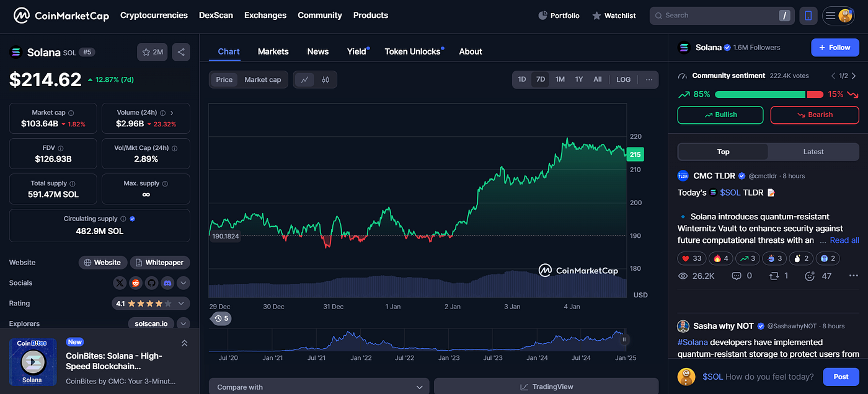
Task: Read all of CMC TLDR post
Action: (844, 240)
